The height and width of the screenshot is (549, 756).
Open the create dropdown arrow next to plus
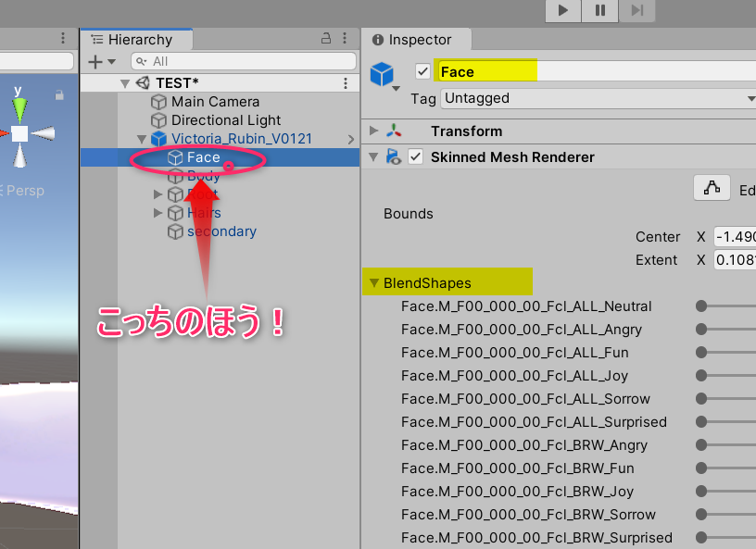112,62
